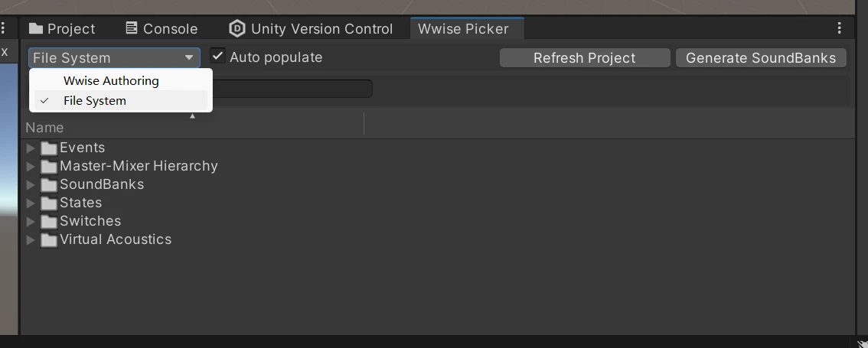Select File System in the dropdown list
The image size is (868, 348).
click(x=95, y=100)
